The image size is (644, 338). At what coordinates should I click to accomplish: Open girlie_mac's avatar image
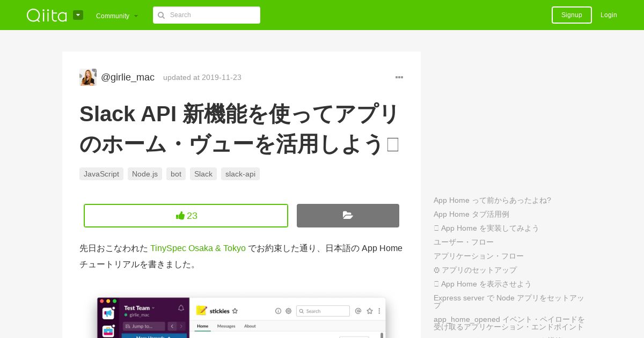pyautogui.click(x=88, y=77)
